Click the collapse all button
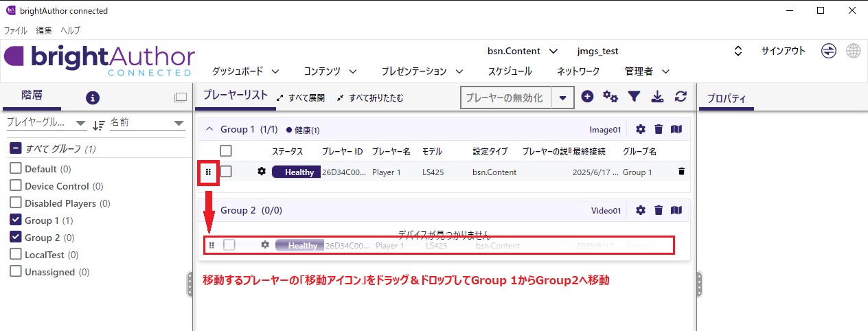This screenshot has height=331, width=868. (x=370, y=98)
